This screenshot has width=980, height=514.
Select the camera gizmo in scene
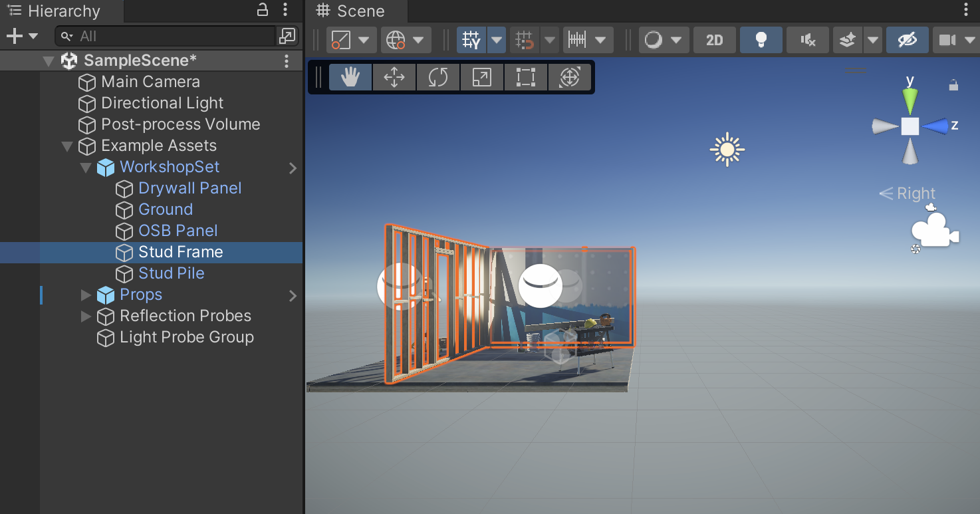click(934, 230)
